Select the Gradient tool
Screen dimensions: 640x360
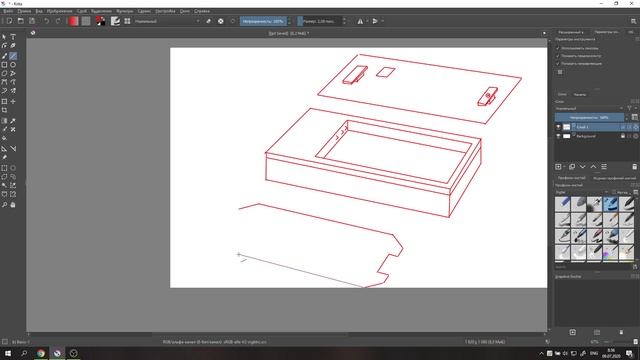[x=4, y=121]
